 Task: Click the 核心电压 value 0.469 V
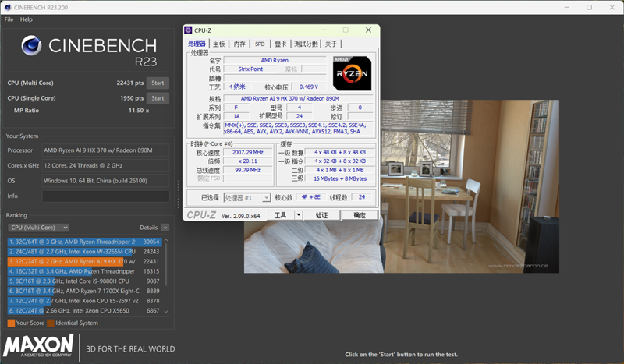(x=309, y=87)
